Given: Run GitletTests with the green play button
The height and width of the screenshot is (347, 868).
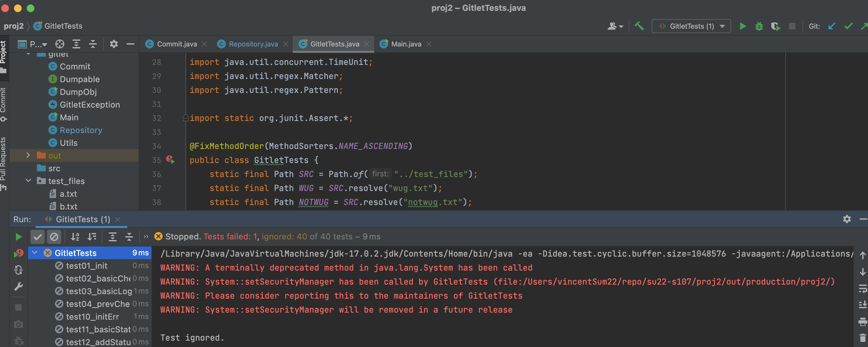Looking at the screenshot, I should (x=743, y=26).
